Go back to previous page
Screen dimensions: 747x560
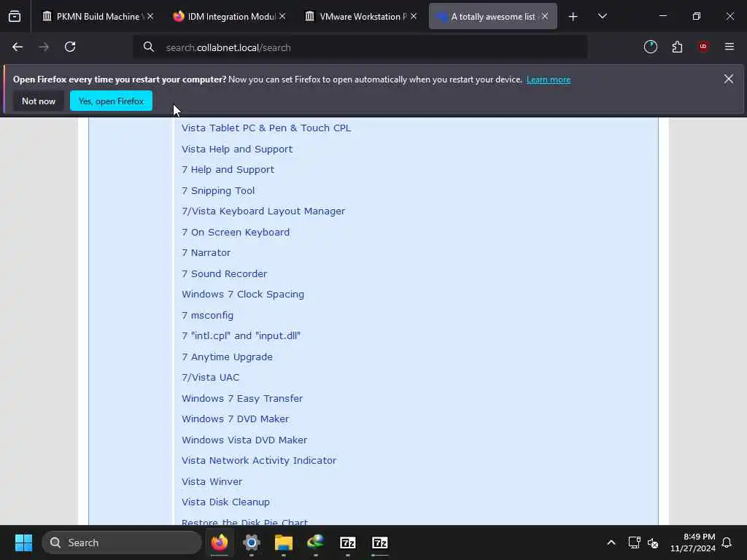point(18,47)
